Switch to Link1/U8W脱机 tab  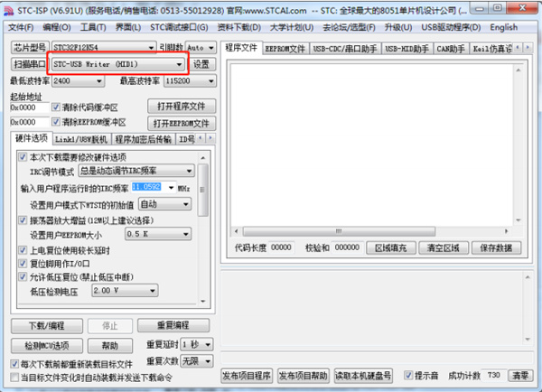[x=81, y=139]
